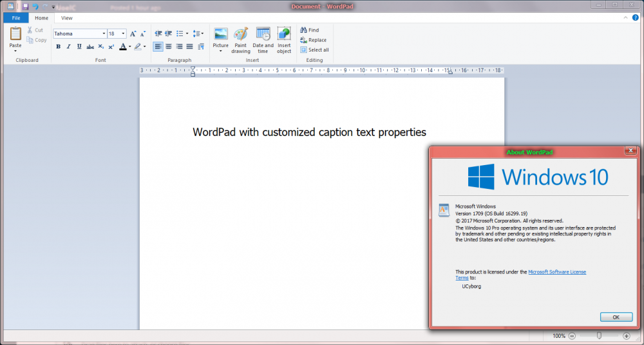
Task: Click the Decrease indent icon
Action: click(x=158, y=34)
